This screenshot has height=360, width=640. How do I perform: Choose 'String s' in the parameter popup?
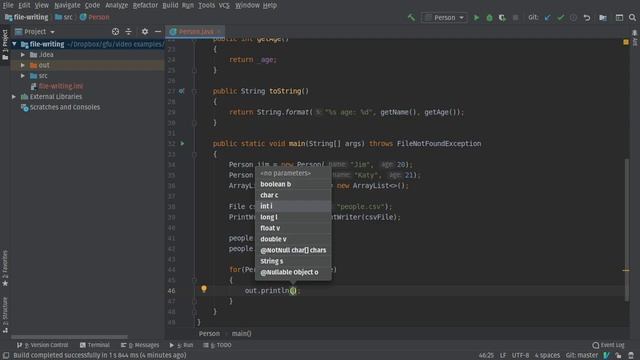[x=293, y=261]
